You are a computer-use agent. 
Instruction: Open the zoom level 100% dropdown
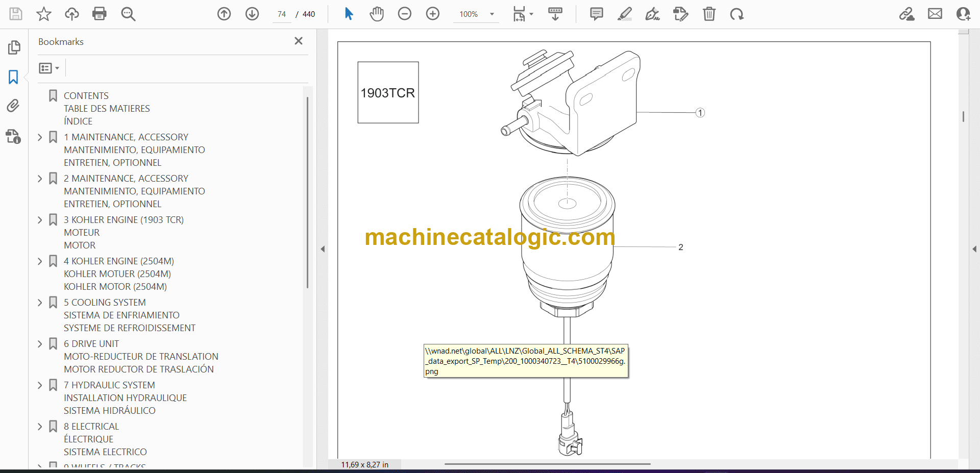click(x=492, y=14)
